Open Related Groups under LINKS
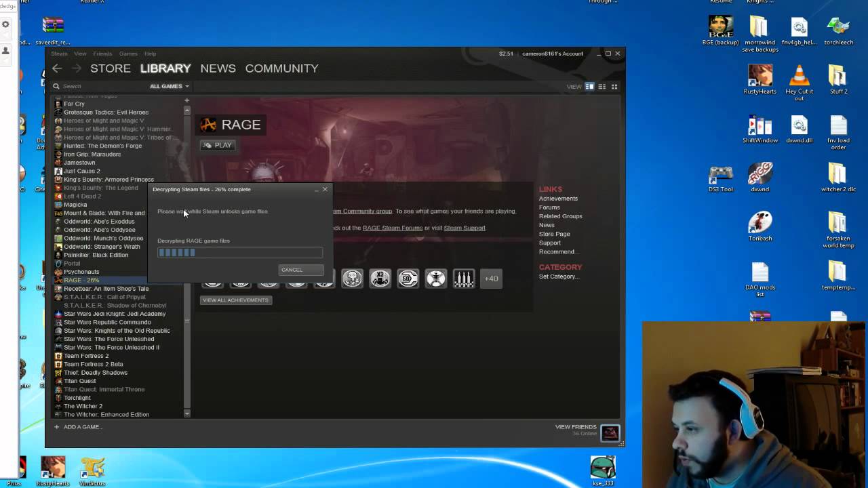Viewport: 868px width, 488px height. [x=560, y=216]
